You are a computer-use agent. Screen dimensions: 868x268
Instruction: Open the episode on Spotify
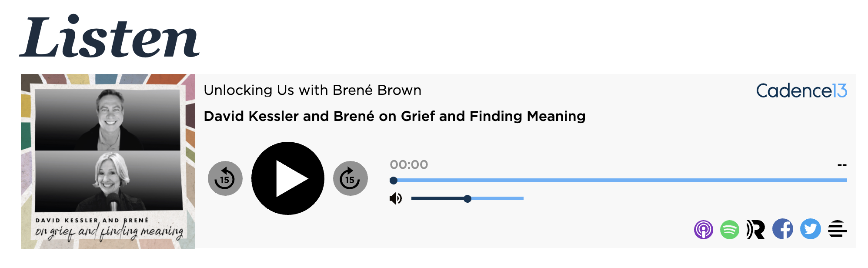click(729, 229)
